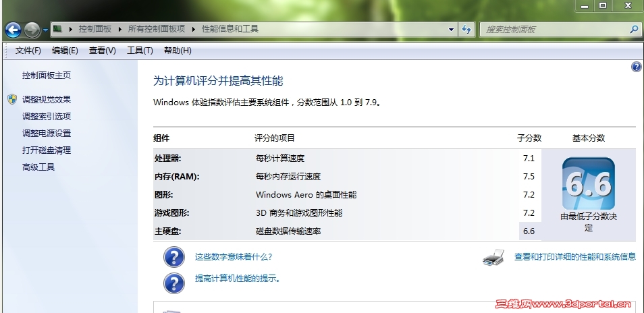Open the 工具(T) menu

tap(140, 51)
